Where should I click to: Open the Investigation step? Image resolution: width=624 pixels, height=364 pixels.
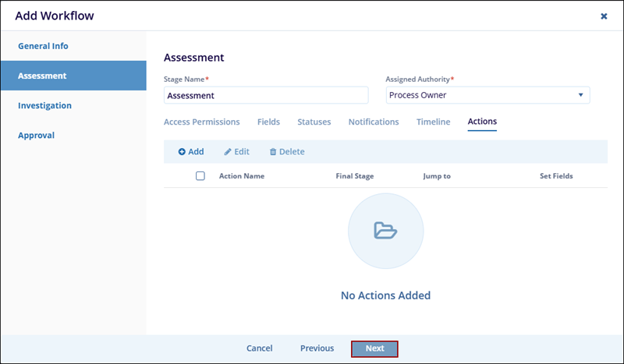(x=44, y=105)
